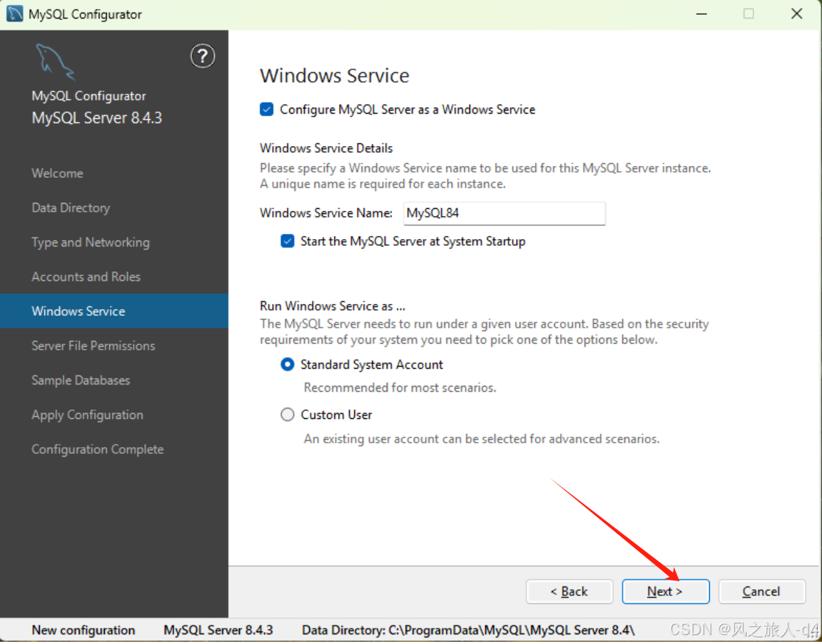Uncheck Configure MySQL Server as a Windows Service
This screenshot has height=644, width=822.
click(266, 109)
